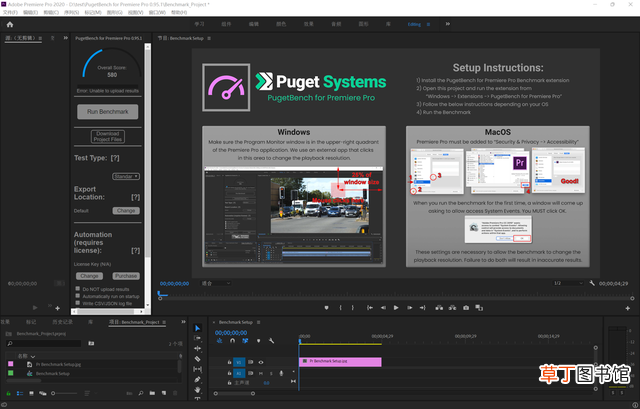Screen dimensions: 640x409
Task: Toggle V1 track lock
Action: pyautogui.click(x=229, y=362)
